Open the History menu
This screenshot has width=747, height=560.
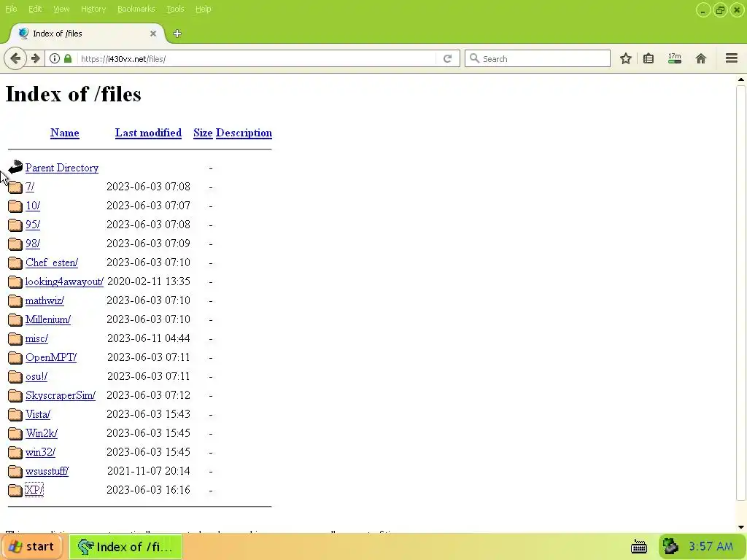click(x=93, y=9)
